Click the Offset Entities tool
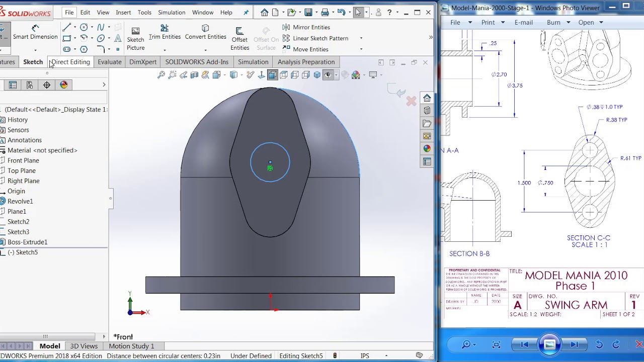This screenshot has height=362, width=644. pos(239,39)
